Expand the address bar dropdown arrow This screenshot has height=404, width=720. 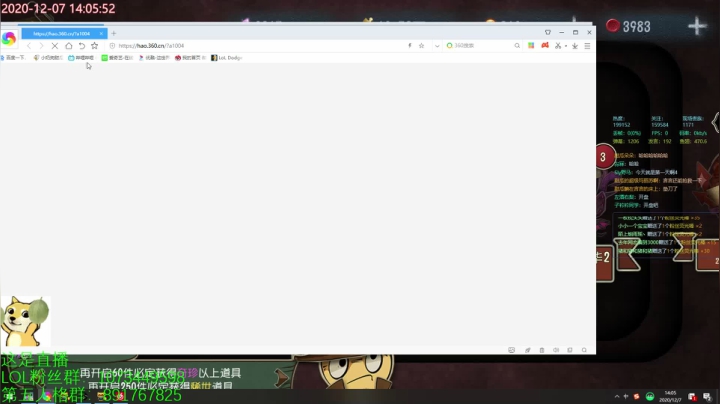point(437,46)
